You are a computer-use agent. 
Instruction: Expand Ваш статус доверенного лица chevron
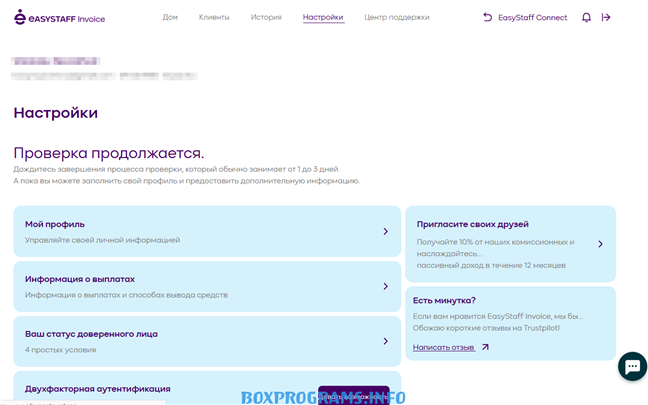coord(385,341)
